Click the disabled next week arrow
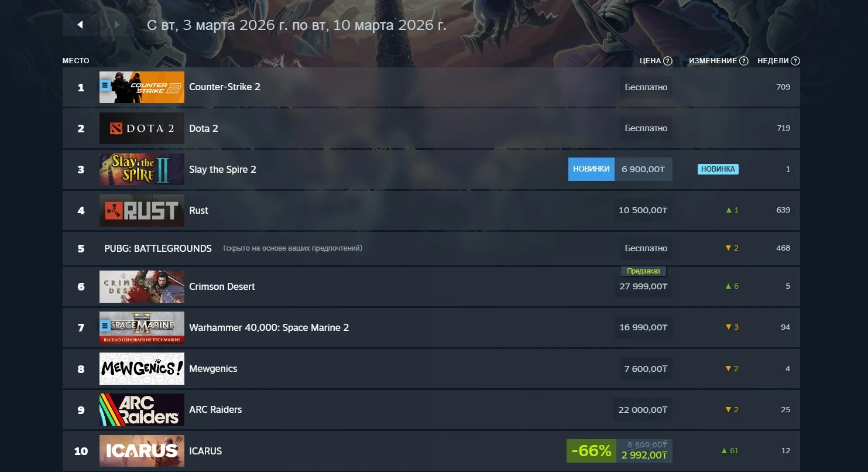The image size is (868, 472). pyautogui.click(x=117, y=25)
